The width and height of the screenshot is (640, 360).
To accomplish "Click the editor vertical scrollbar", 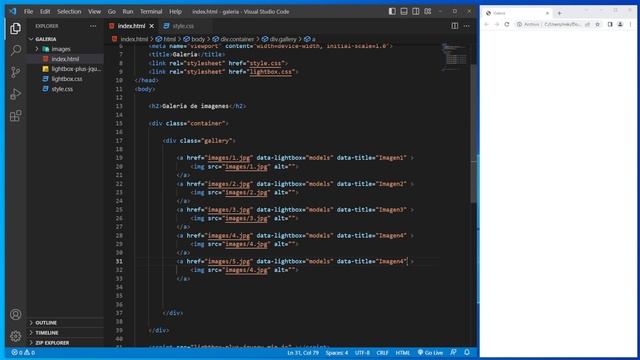I will coord(473,133).
